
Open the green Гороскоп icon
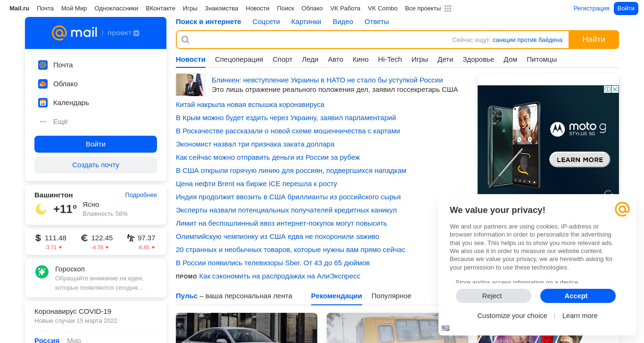42,272
